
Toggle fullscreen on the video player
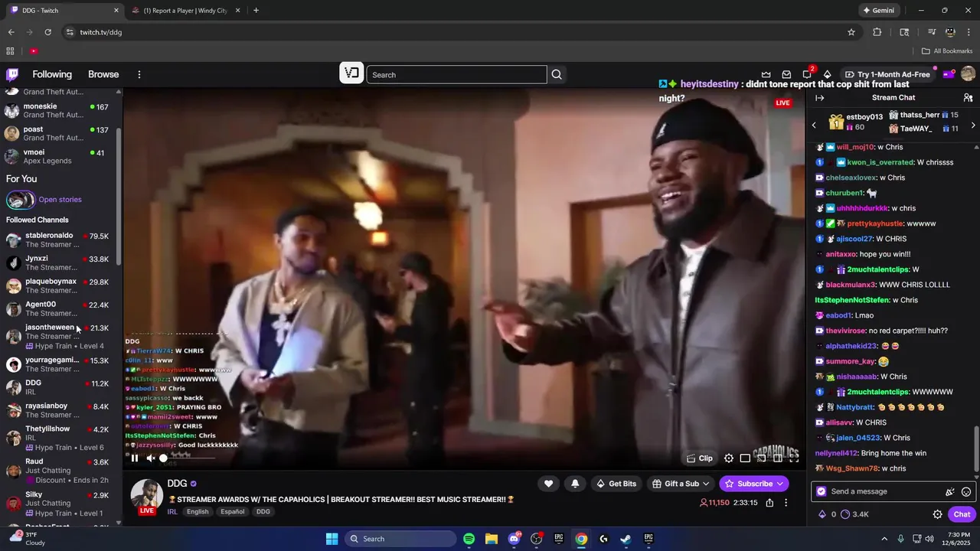point(794,458)
